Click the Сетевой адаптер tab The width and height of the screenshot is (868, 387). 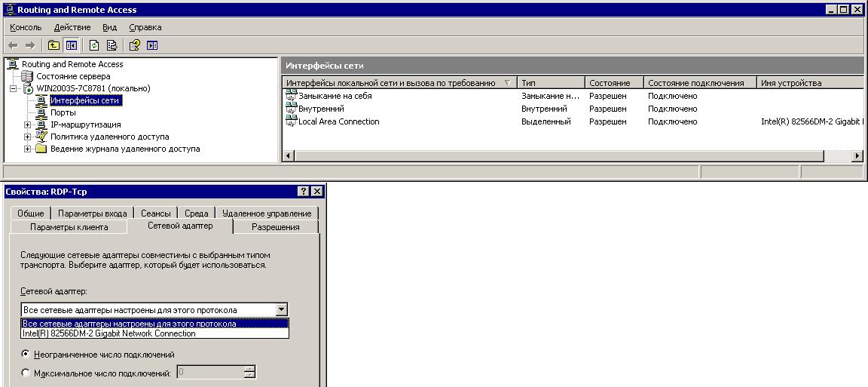click(x=181, y=226)
